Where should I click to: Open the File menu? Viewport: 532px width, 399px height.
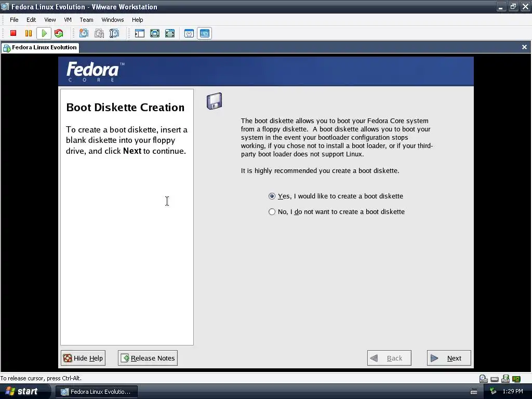point(14,20)
